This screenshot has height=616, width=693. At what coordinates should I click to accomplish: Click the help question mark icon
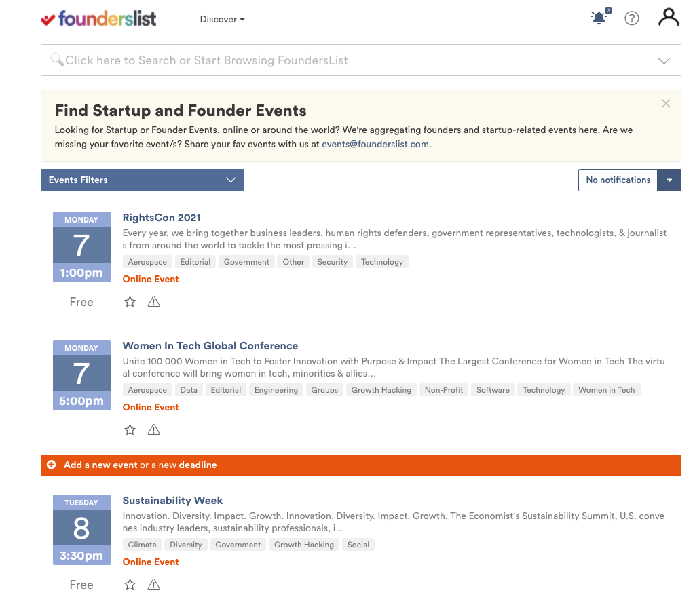click(631, 18)
